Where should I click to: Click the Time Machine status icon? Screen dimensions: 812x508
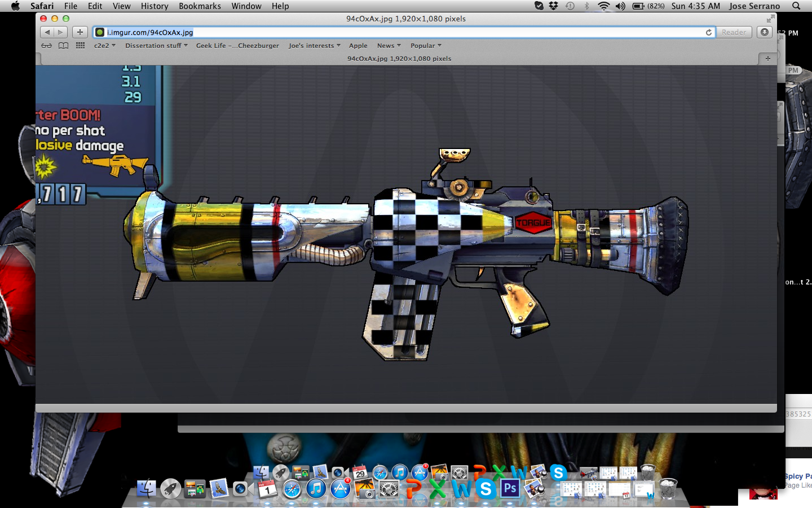coord(570,6)
